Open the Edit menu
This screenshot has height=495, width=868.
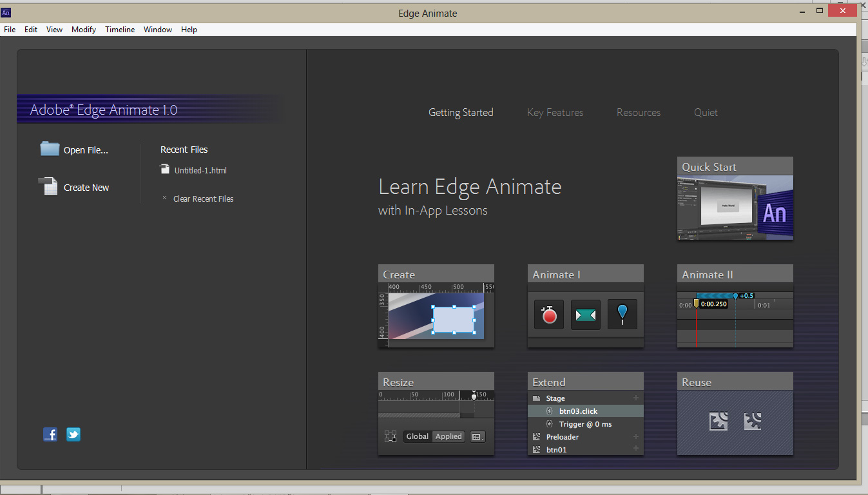(31, 30)
